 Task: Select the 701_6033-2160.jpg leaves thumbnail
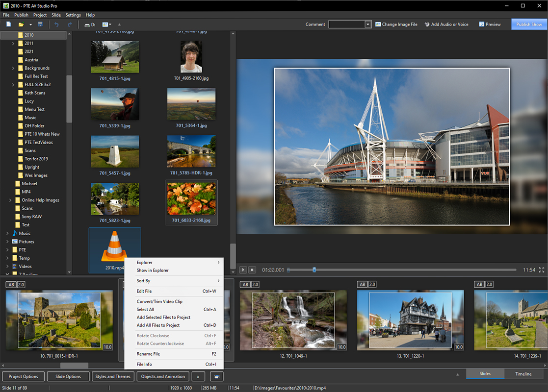(191, 203)
